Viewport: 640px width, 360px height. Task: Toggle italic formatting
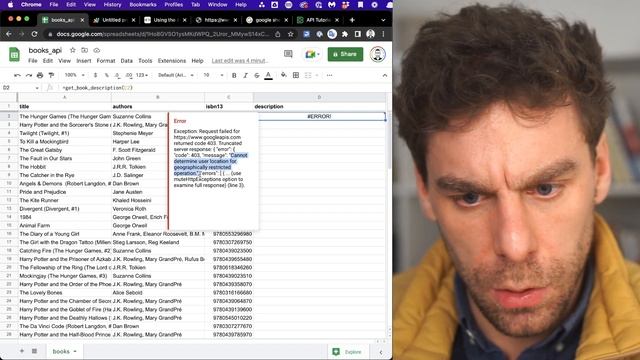(x=245, y=75)
